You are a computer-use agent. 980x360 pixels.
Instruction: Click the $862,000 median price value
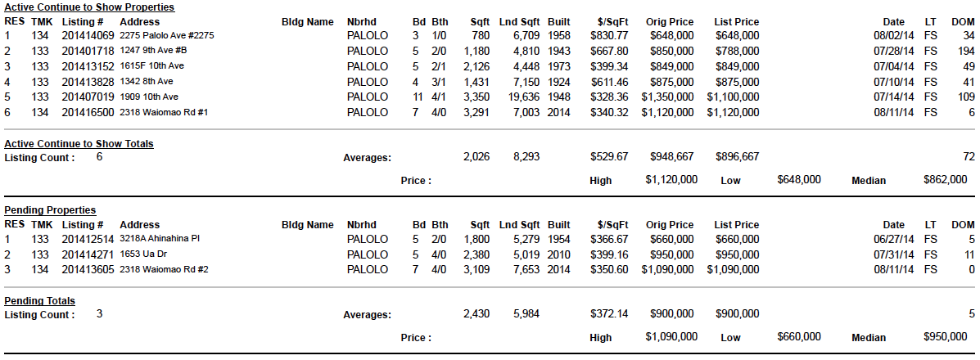pyautogui.click(x=945, y=180)
